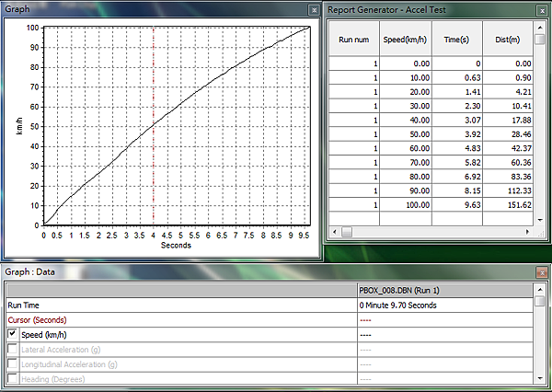Click the red cursor line on the graph
The height and width of the screenshot is (392, 552).
154,126
